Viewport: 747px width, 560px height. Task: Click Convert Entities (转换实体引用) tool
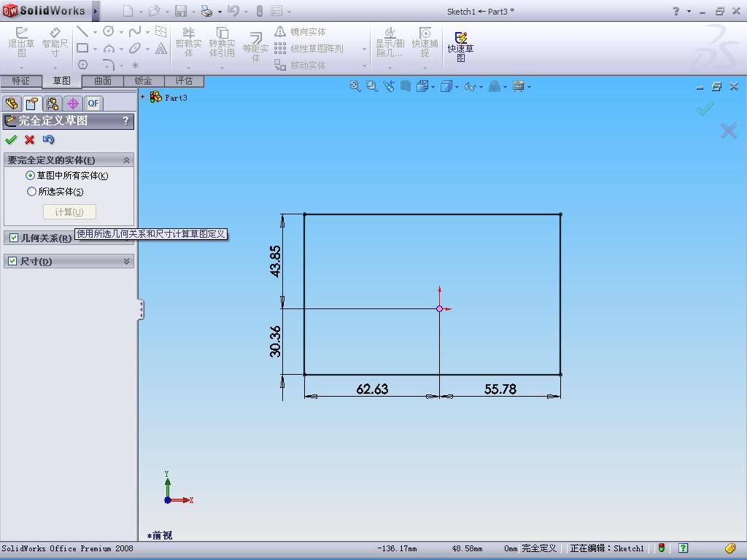click(x=222, y=42)
